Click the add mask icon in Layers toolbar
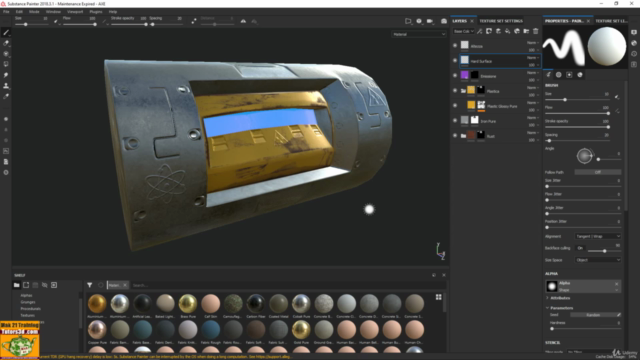640x360 pixels. click(489, 31)
